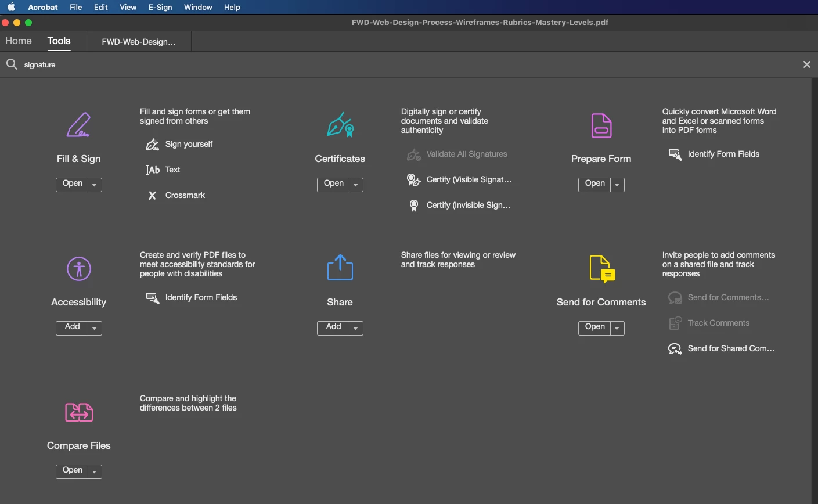Viewport: 818px width, 504px height.
Task: Click the Share tool icon
Action: [340, 268]
